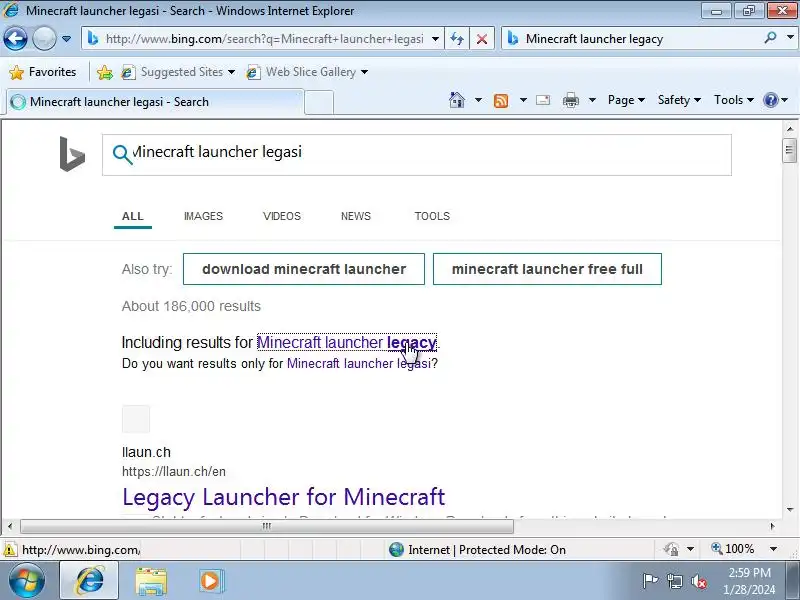The height and width of the screenshot is (600, 800).
Task: Expand the Home button dropdown arrow
Action: [x=478, y=100]
